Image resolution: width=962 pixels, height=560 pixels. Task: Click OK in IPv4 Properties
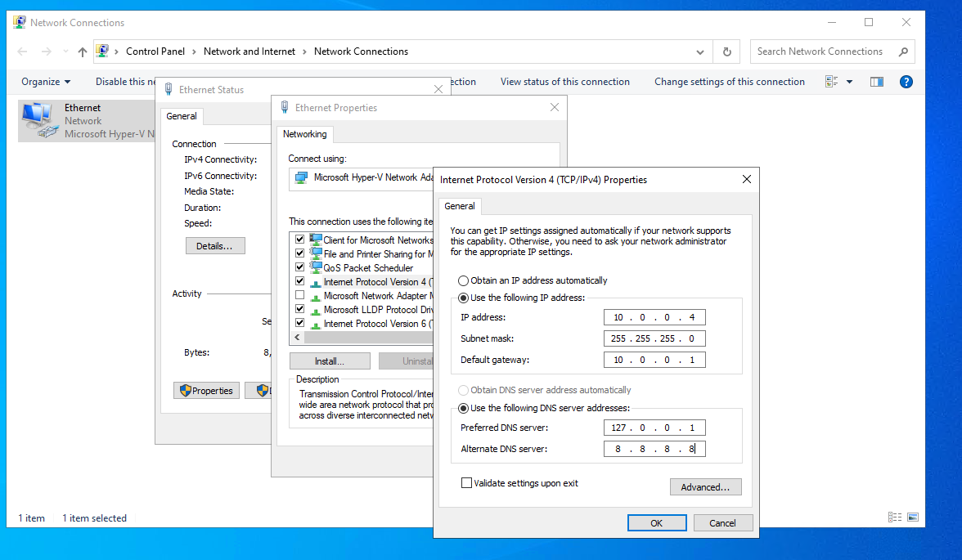point(657,523)
